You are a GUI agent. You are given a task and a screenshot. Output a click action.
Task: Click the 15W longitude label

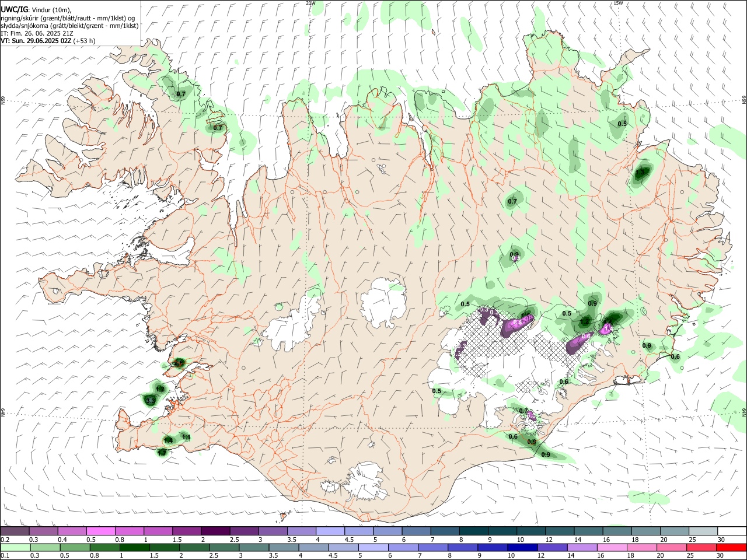[618, 3]
